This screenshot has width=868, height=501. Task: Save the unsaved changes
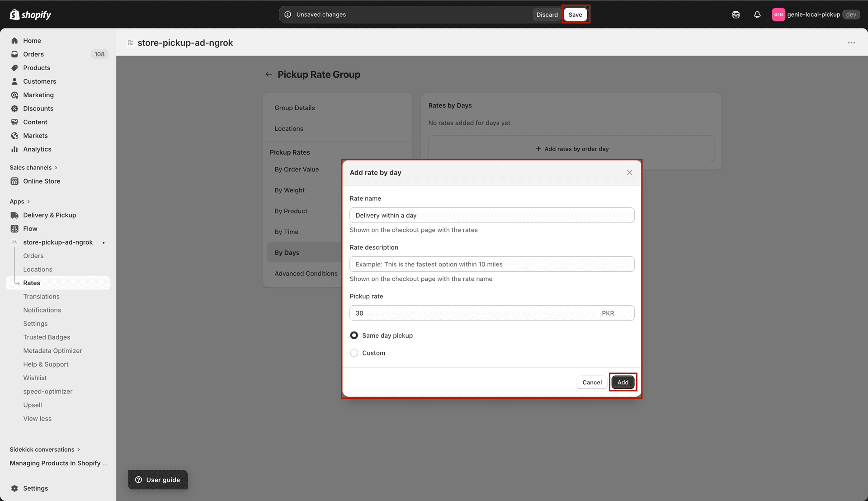pyautogui.click(x=575, y=14)
